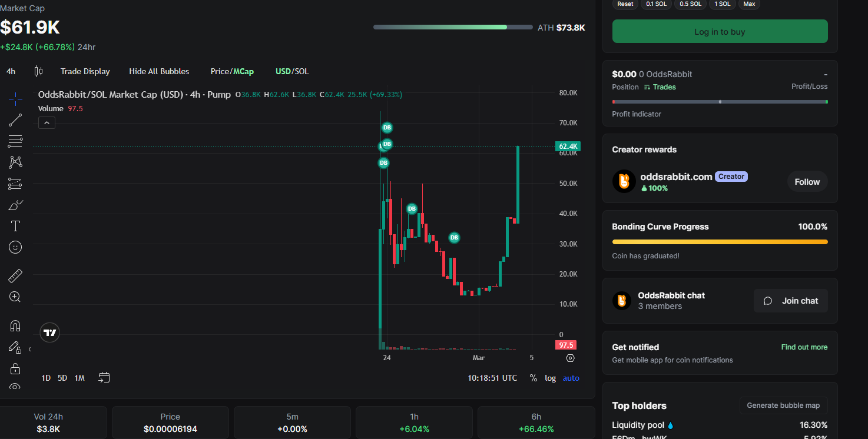Image resolution: width=868 pixels, height=439 pixels.
Task: Select the trend line drawing tool
Action: (x=15, y=120)
